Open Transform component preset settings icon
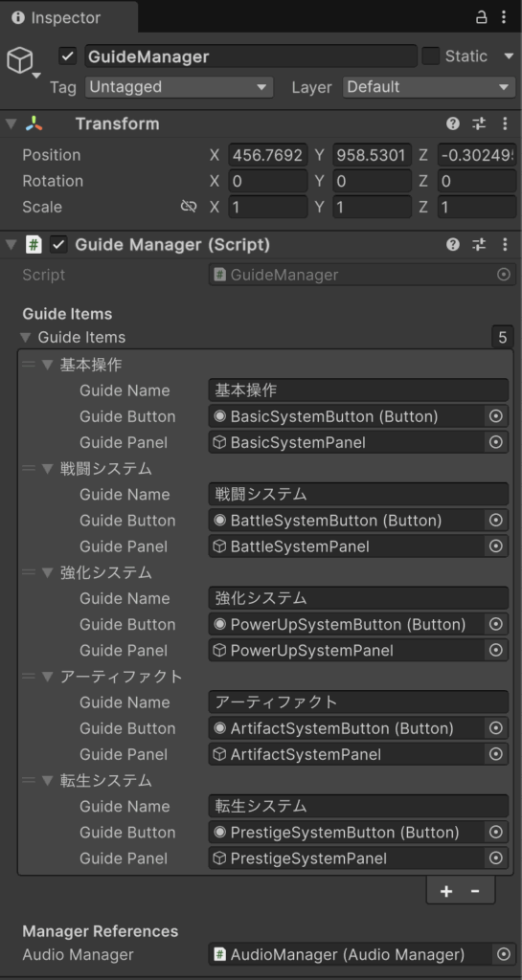Screen dimensions: 522x980 (x=479, y=123)
